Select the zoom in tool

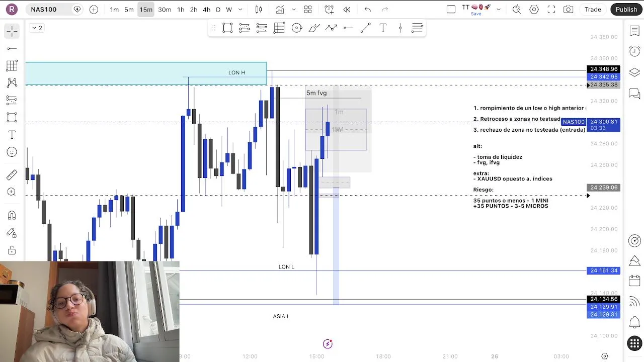[x=12, y=192]
